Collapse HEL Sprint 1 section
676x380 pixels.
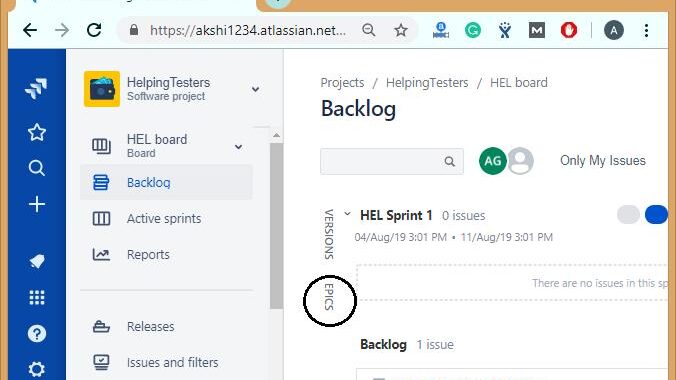(347, 214)
